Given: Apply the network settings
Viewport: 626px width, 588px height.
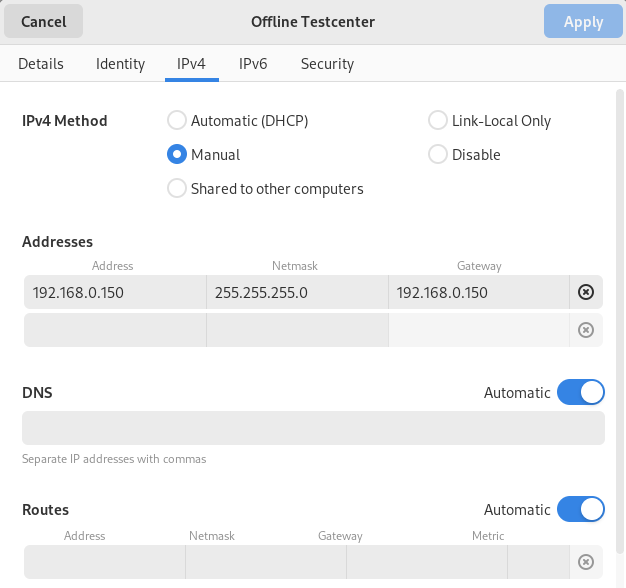Looking at the screenshot, I should click(583, 21).
